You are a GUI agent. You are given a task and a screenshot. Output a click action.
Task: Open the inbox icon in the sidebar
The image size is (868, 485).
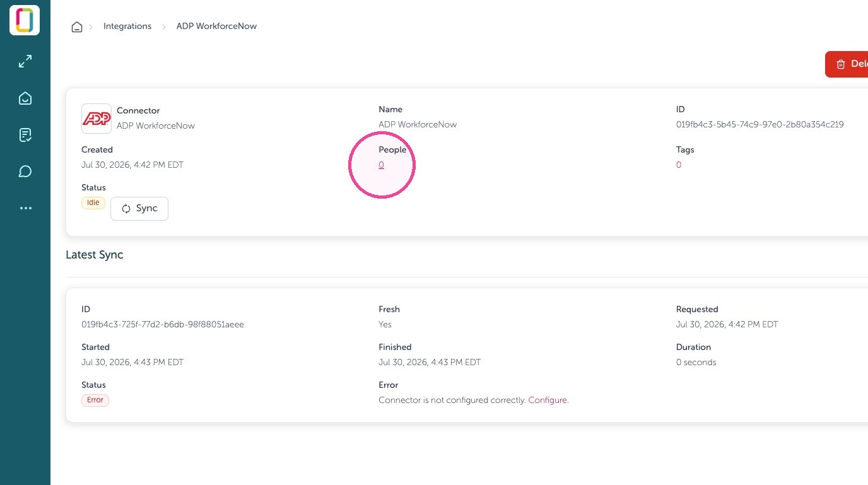(25, 98)
